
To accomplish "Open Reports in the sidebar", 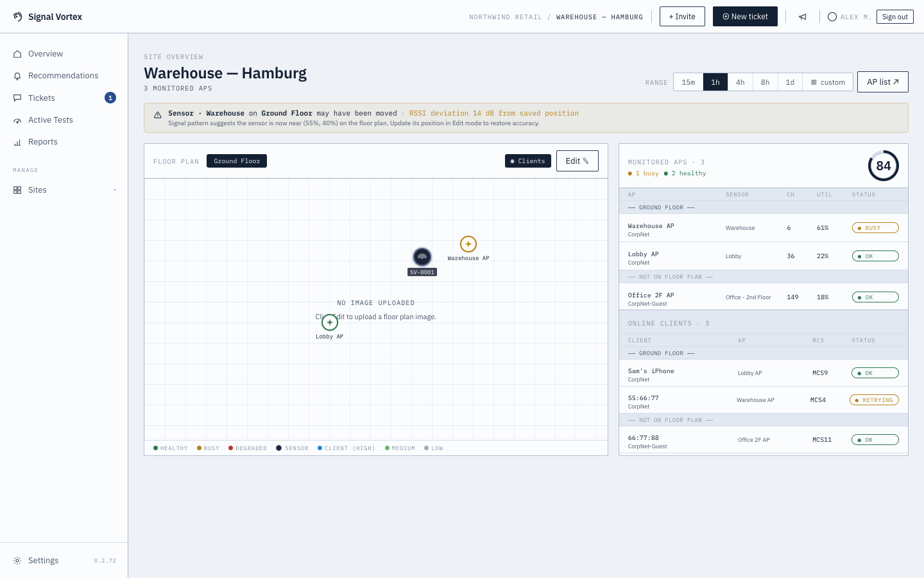I will 64,142.
